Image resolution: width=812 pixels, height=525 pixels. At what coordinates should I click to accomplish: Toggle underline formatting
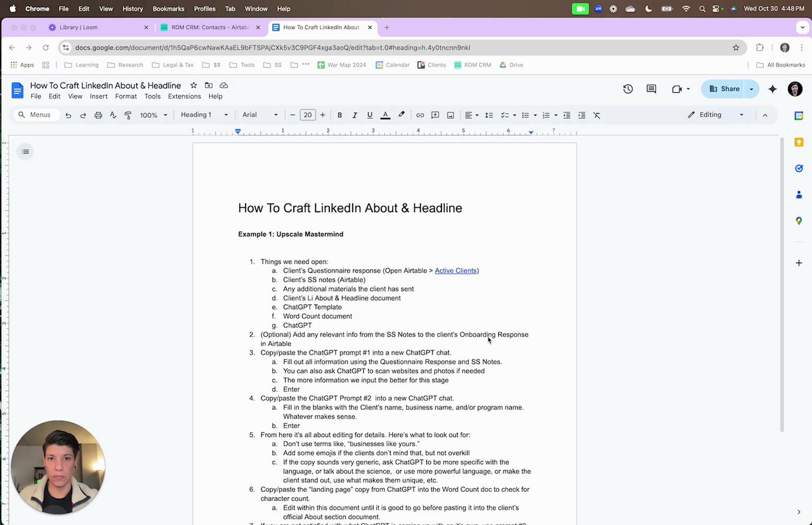(x=370, y=115)
